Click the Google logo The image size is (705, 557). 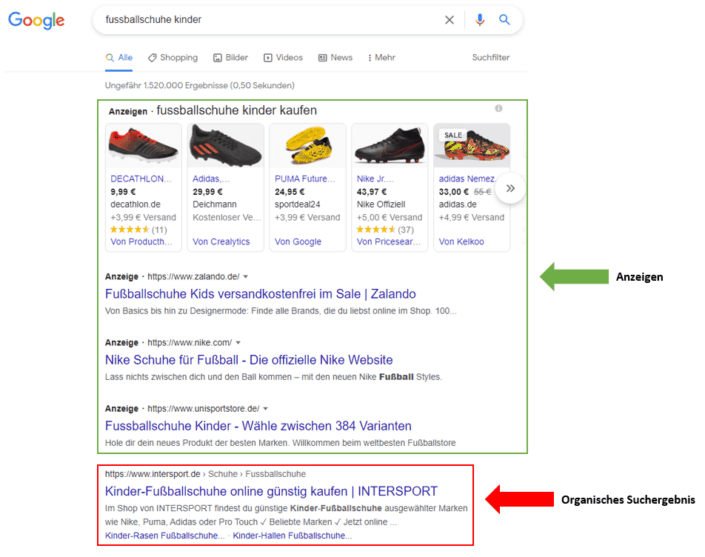tap(36, 20)
